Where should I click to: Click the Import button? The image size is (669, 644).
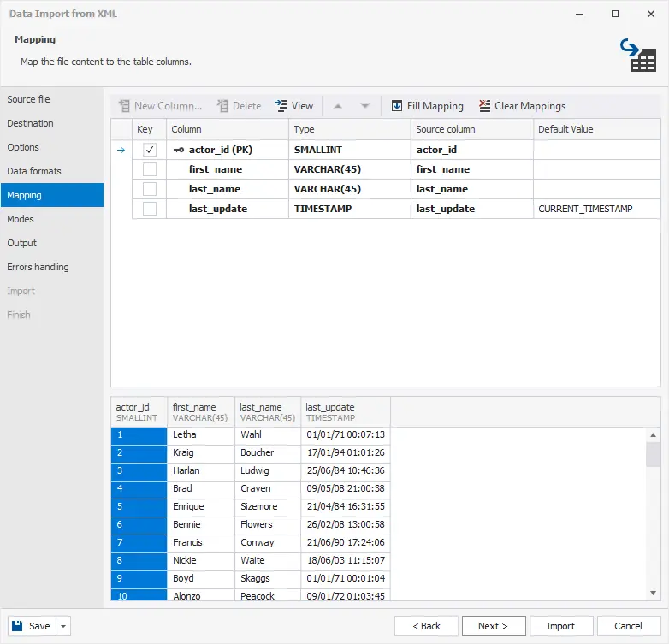(x=560, y=626)
